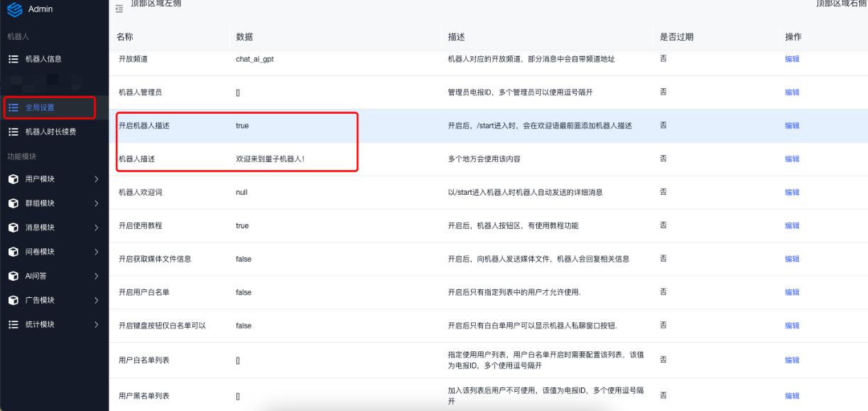Expand 广告模块 with its chevron arrow
The height and width of the screenshot is (411, 868).
coord(96,300)
